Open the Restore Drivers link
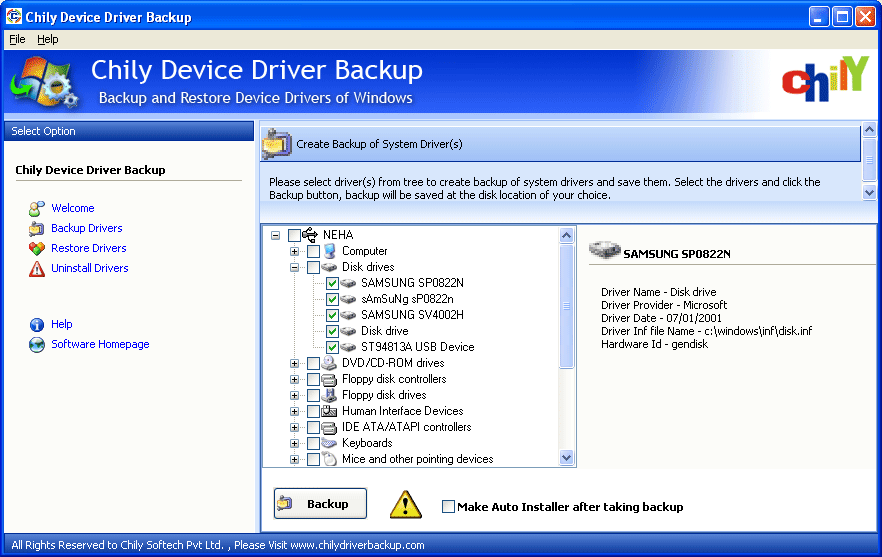 click(x=89, y=248)
